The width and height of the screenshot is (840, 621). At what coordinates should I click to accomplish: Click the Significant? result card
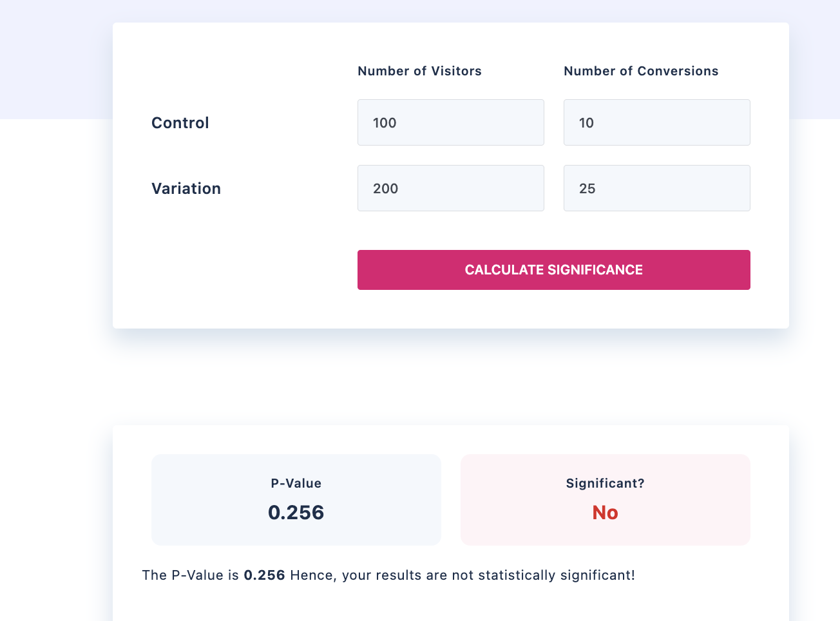point(605,500)
